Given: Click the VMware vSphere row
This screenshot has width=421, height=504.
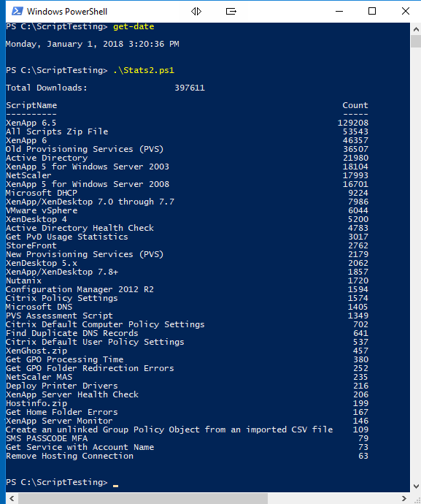Looking at the screenshot, I should pyautogui.click(x=187, y=210).
